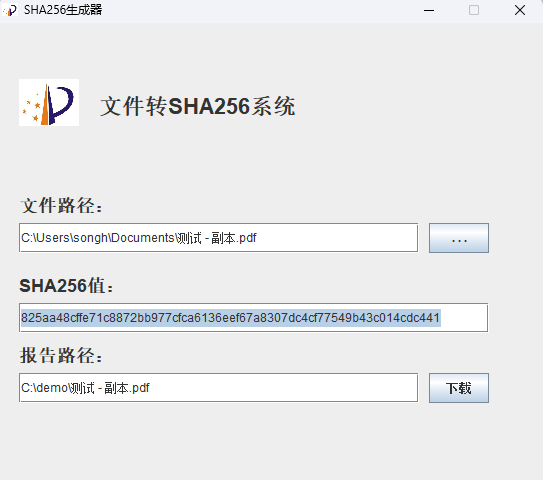Click the SHA256生成器 title bar app icon
Viewport: 543px width, 480px height.
[x=10, y=10]
